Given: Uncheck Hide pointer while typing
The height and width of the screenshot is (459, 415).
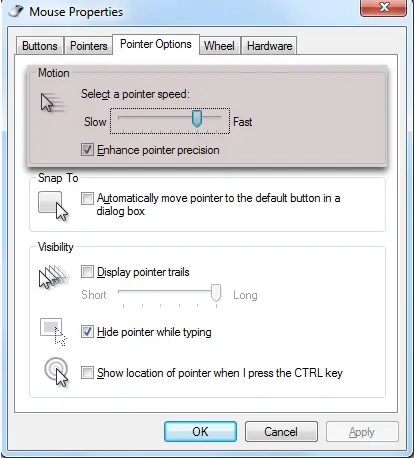Looking at the screenshot, I should [x=87, y=332].
